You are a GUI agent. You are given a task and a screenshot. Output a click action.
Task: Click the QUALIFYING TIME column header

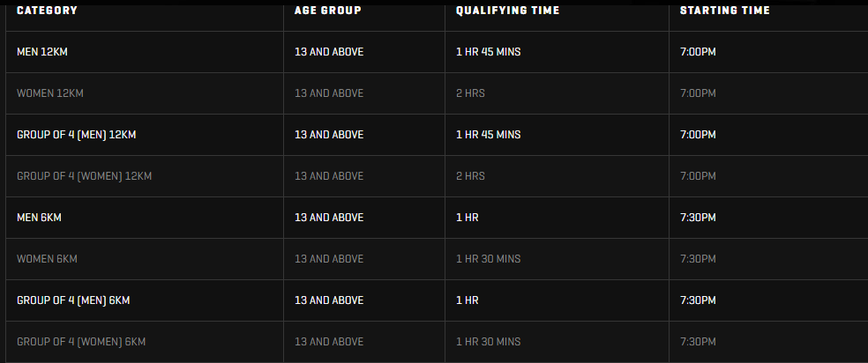(507, 11)
